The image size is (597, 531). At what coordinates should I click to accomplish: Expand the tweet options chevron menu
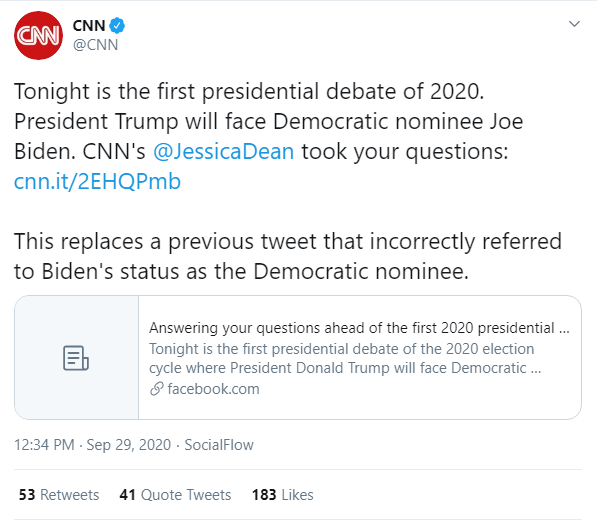574,24
